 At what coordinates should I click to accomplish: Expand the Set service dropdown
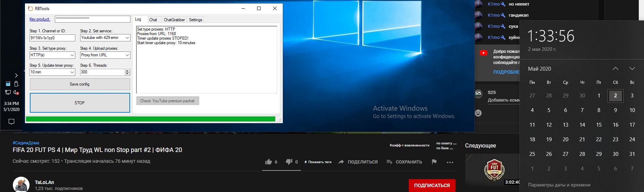(127, 38)
